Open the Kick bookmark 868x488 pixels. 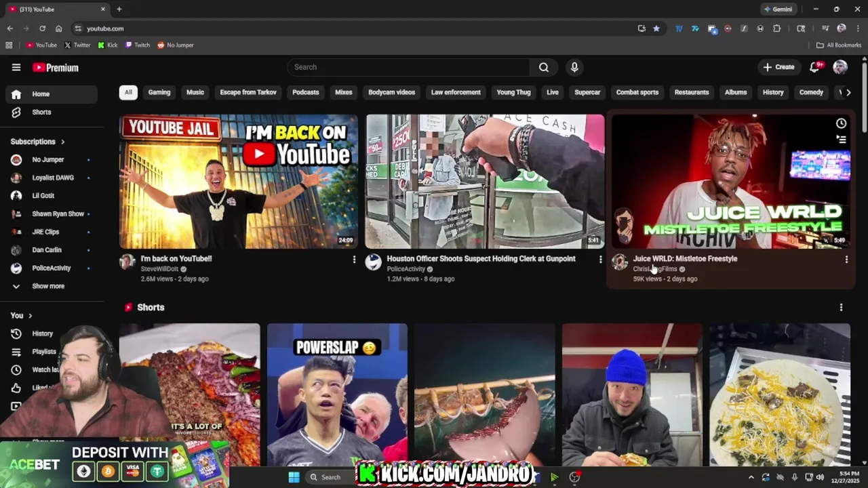tap(108, 45)
